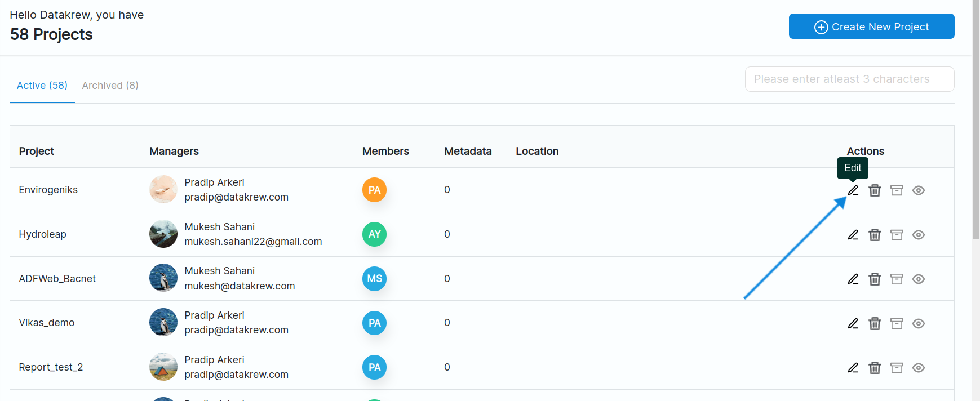Click the manager avatar in ADFWeb_Bacnet row
The height and width of the screenshot is (401, 980).
tap(163, 278)
